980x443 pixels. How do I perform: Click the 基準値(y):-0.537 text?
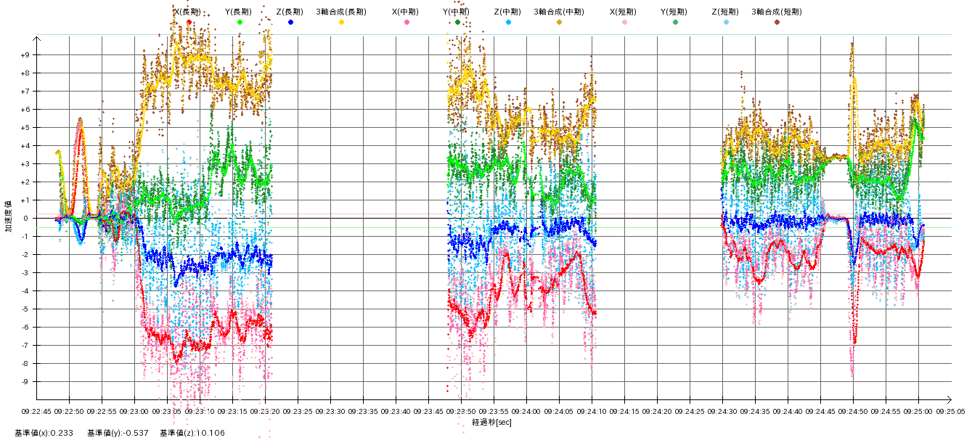click(118, 434)
